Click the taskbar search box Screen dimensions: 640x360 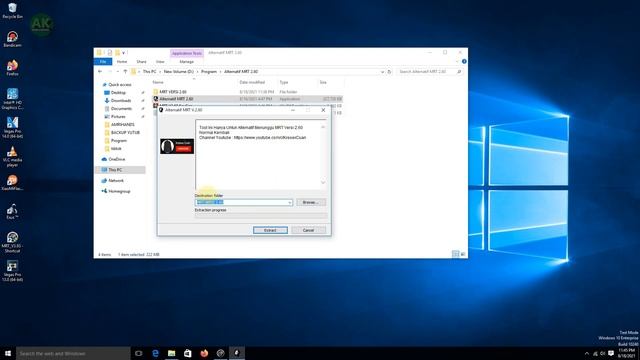coord(73,353)
